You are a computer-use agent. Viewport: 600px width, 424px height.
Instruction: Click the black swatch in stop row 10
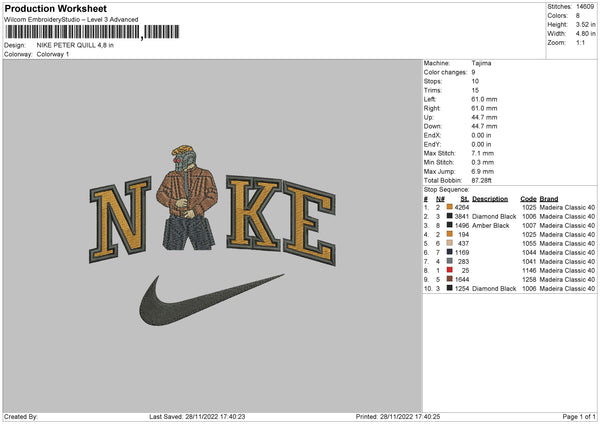coord(450,288)
